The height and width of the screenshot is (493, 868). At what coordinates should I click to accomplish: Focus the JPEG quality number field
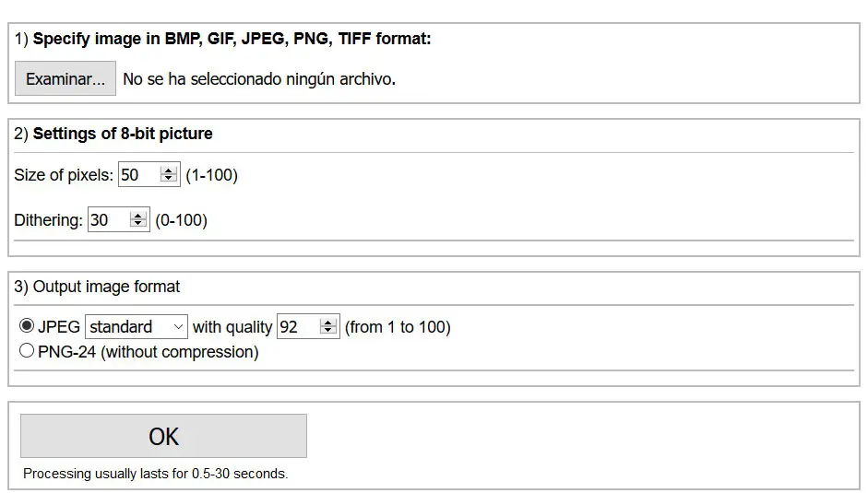click(x=297, y=327)
